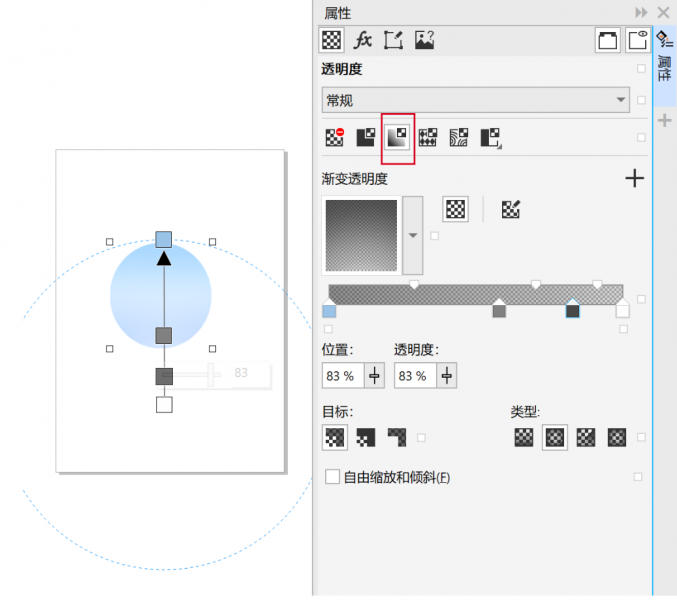The image size is (677, 600).
Task: Open the Transparency checkerboard tab icon
Action: pyautogui.click(x=331, y=40)
